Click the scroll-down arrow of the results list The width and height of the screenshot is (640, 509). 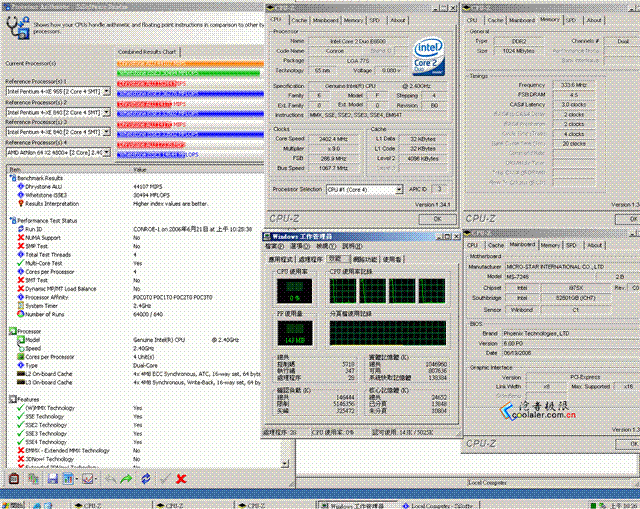(x=285, y=464)
